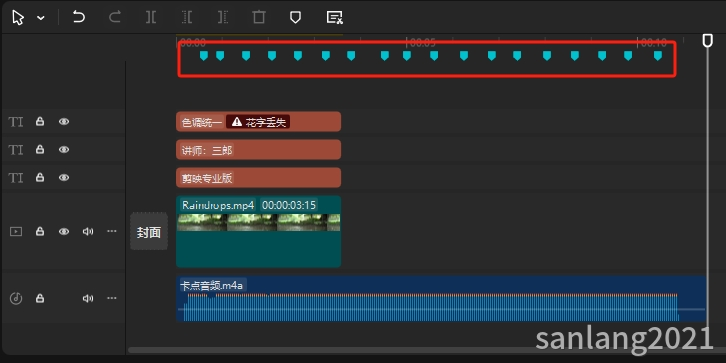The width and height of the screenshot is (726, 363).
Task: Click the horizontal timeline scrollbar
Action: pos(426,350)
